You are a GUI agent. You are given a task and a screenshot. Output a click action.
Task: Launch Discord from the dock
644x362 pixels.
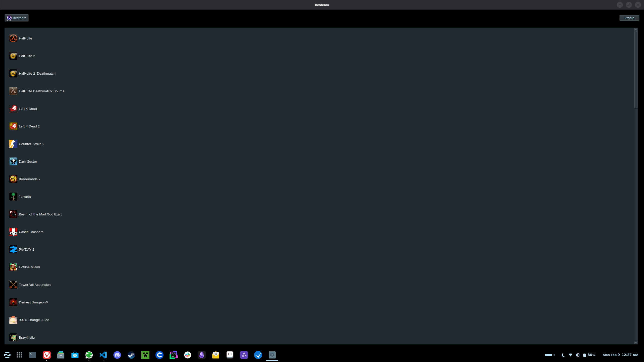pos(117,355)
